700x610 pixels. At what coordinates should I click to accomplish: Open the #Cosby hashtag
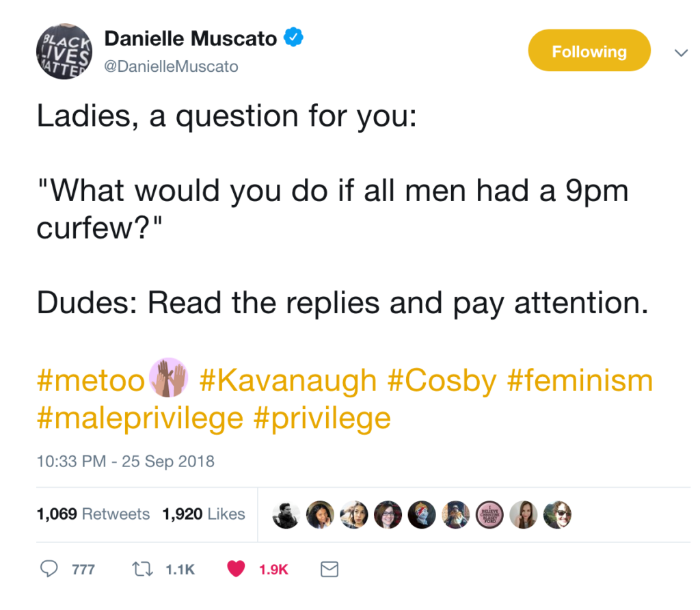pyautogui.click(x=442, y=381)
